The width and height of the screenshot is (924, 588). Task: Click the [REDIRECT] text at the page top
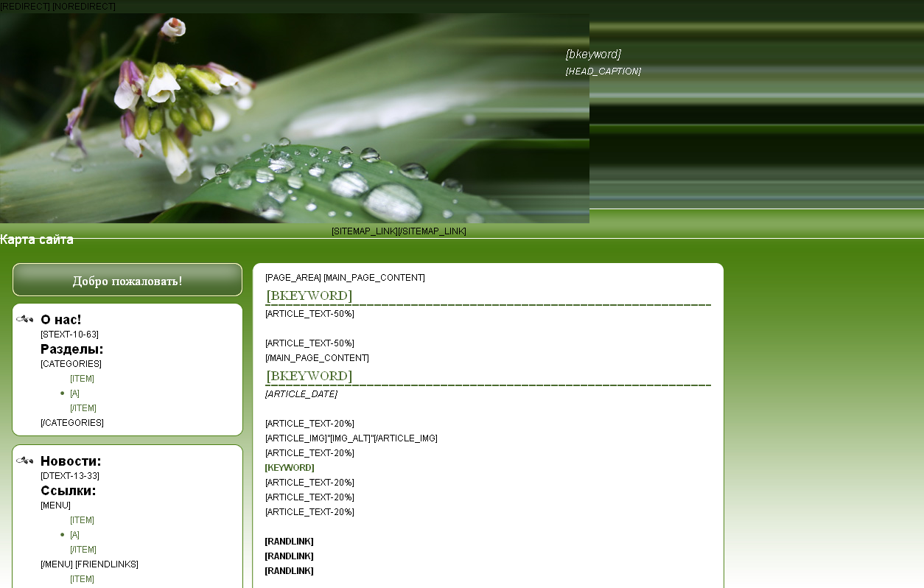pos(25,7)
